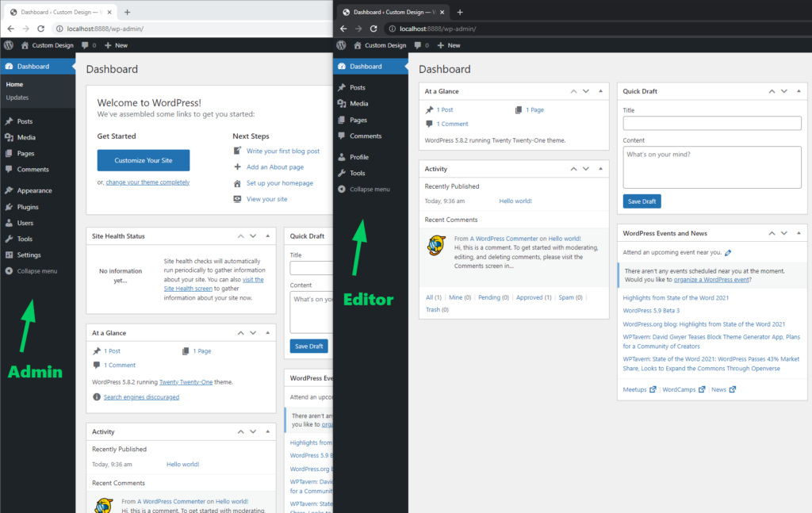Viewport: 812px width, 513px height.
Task: Click Content textarea in Editor Quick Draft
Action: 712,167
